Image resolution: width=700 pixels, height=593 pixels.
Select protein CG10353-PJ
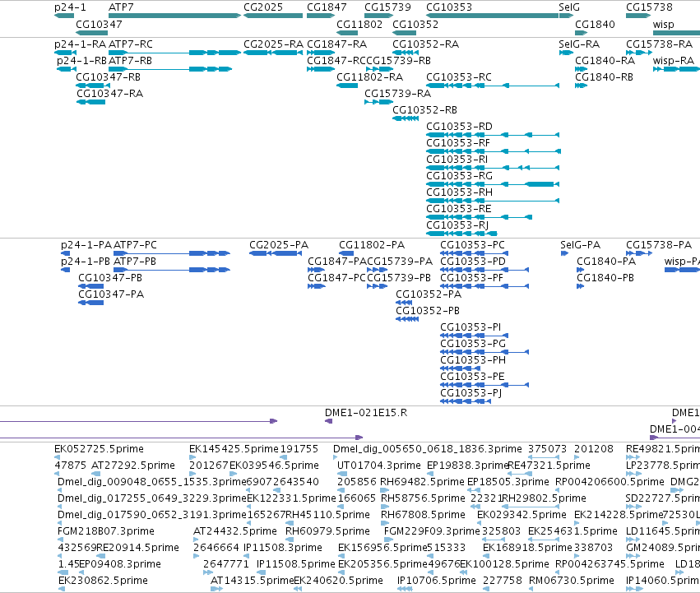pos(466,401)
